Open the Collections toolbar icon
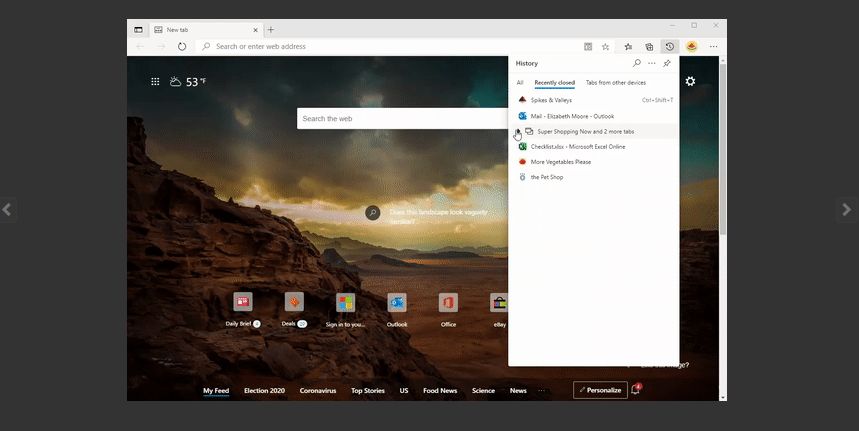The height and width of the screenshot is (431, 859). click(x=649, y=46)
